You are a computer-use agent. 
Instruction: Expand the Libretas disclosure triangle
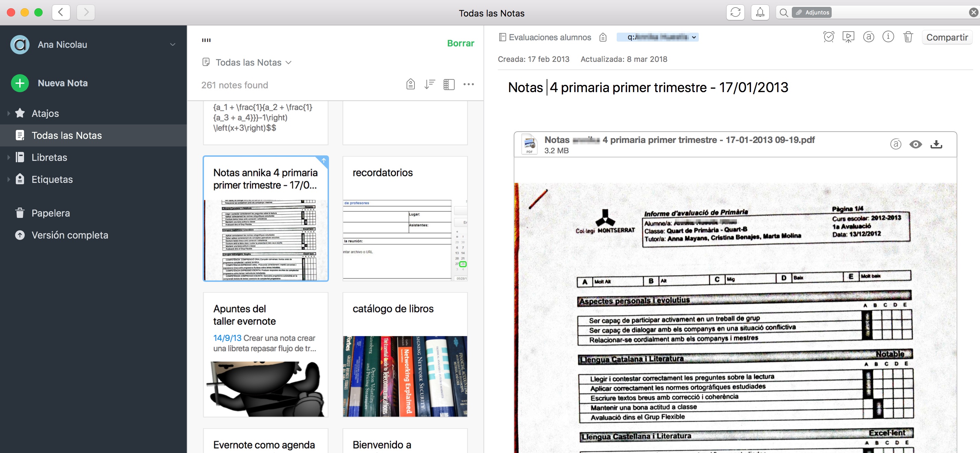pyautogui.click(x=8, y=157)
